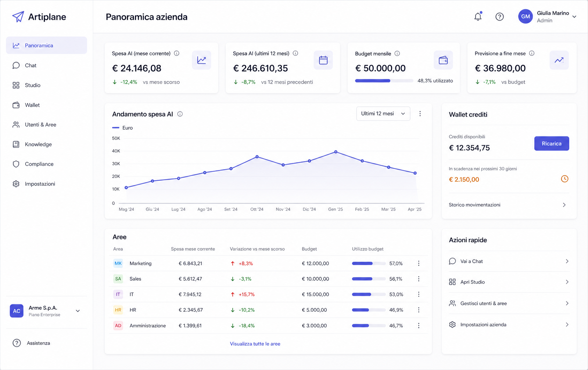Open Storico movimentazioni chevron

[564, 205]
